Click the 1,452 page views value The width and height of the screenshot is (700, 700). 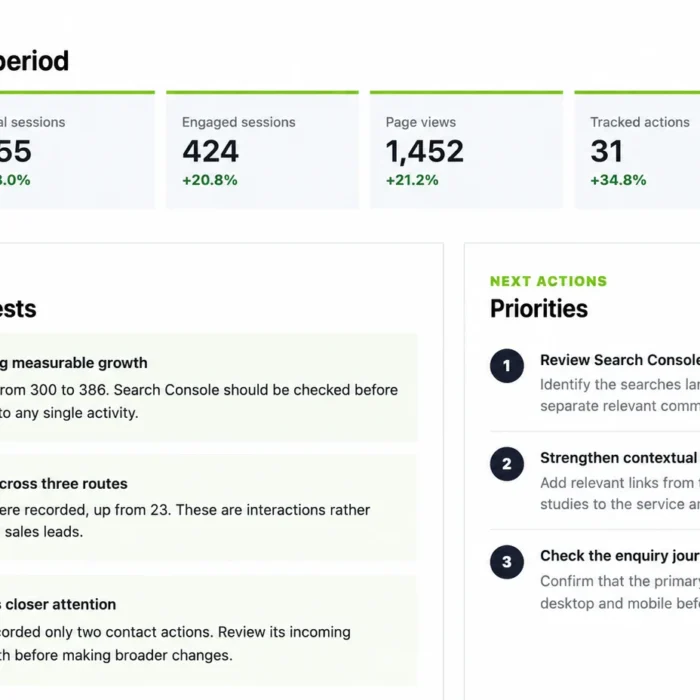[425, 151]
